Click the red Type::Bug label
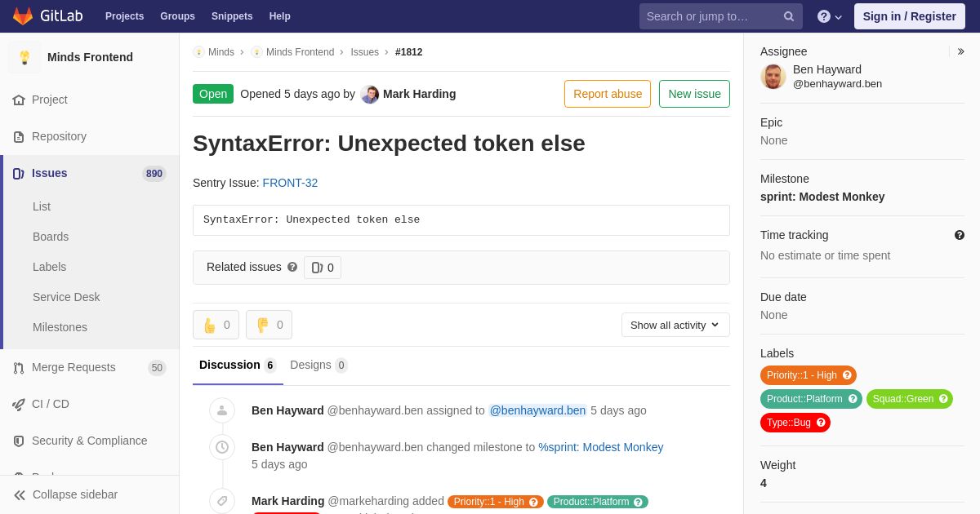 (795, 423)
